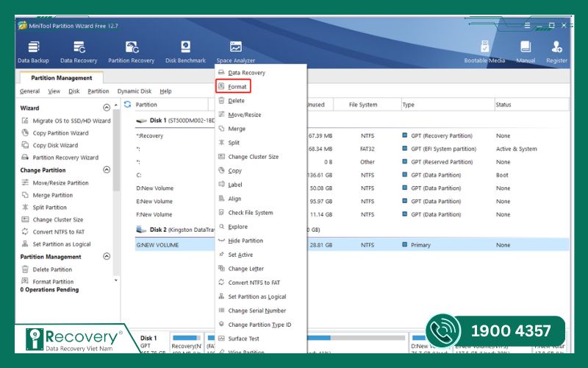Select the D:New Volume partition row
The image size is (588, 368).
[x=352, y=188]
